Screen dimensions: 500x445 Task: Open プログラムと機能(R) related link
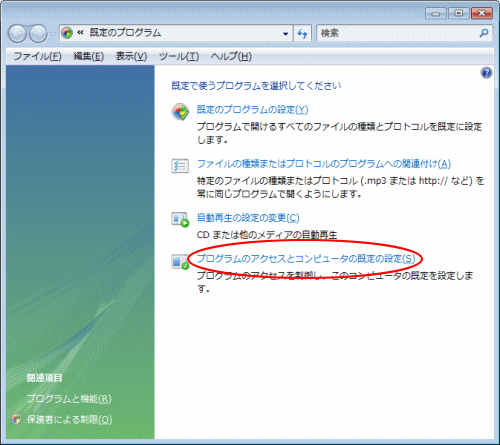[69, 399]
